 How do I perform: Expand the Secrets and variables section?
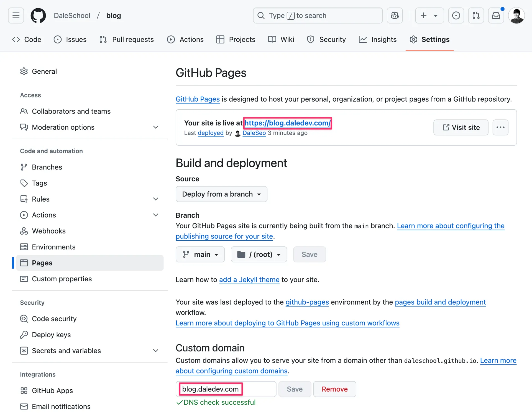(x=156, y=350)
